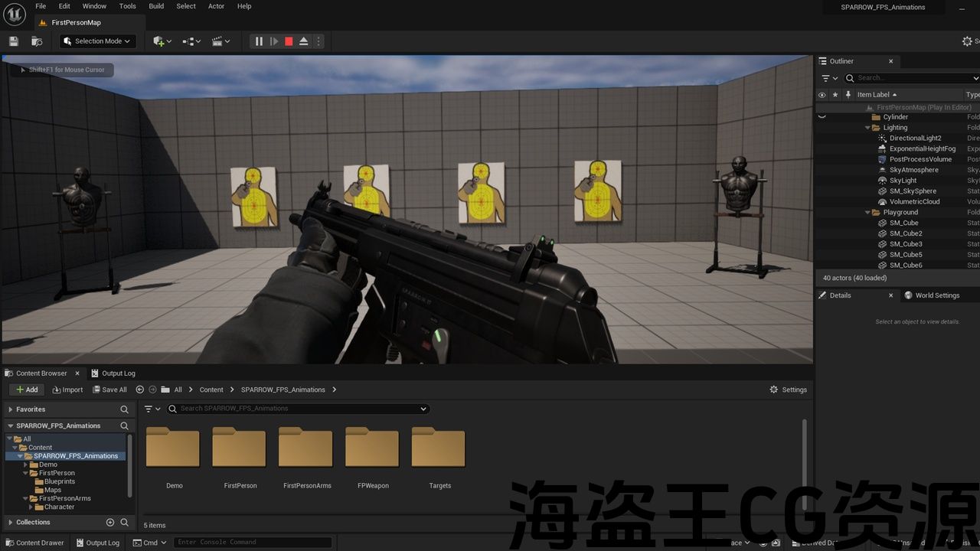This screenshot has width=980, height=551.
Task: Toggle visibility of the Cylinder folder
Action: [x=822, y=117]
